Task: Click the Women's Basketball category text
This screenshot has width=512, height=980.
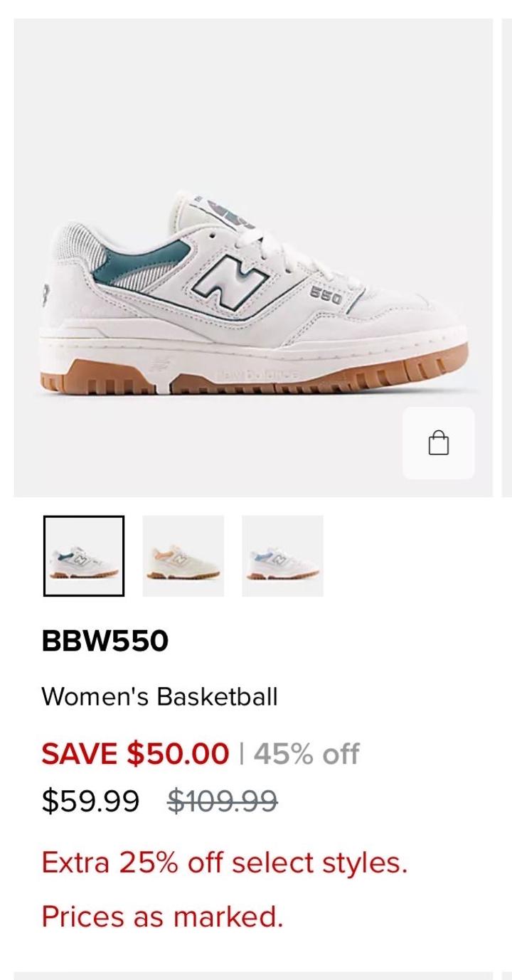Action: 159,696
